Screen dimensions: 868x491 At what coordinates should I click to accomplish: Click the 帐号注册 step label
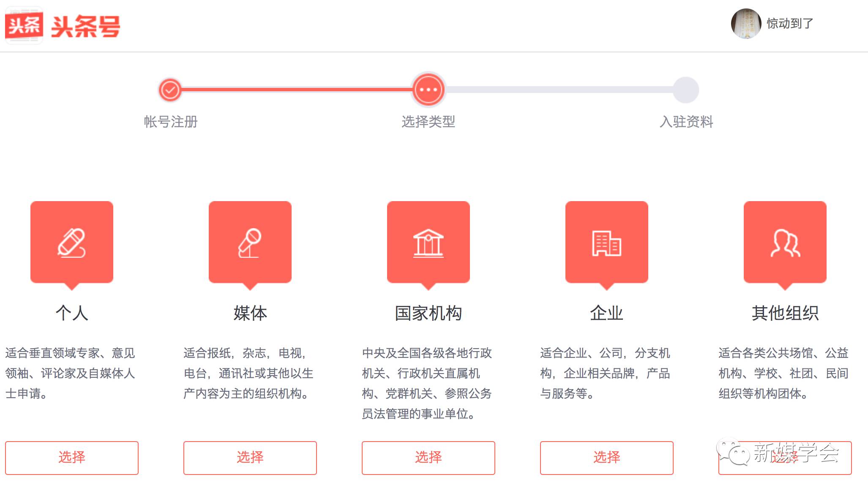point(171,122)
